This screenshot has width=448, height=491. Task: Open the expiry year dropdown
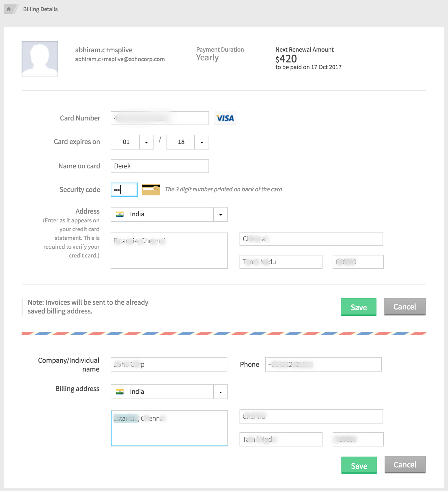[x=202, y=142]
